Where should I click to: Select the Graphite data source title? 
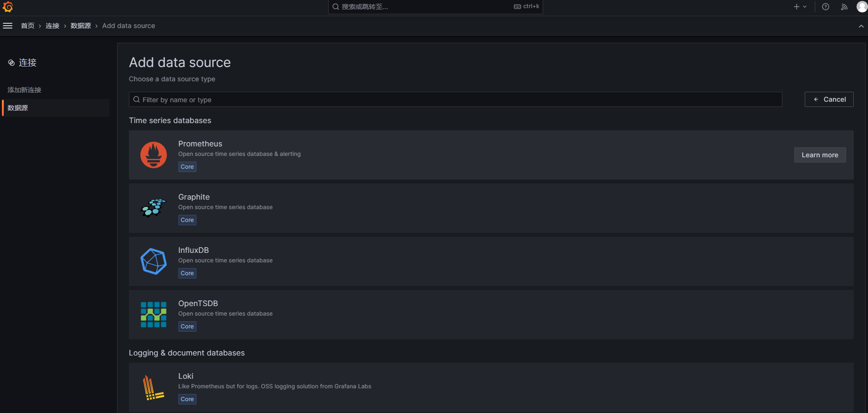coord(194,197)
